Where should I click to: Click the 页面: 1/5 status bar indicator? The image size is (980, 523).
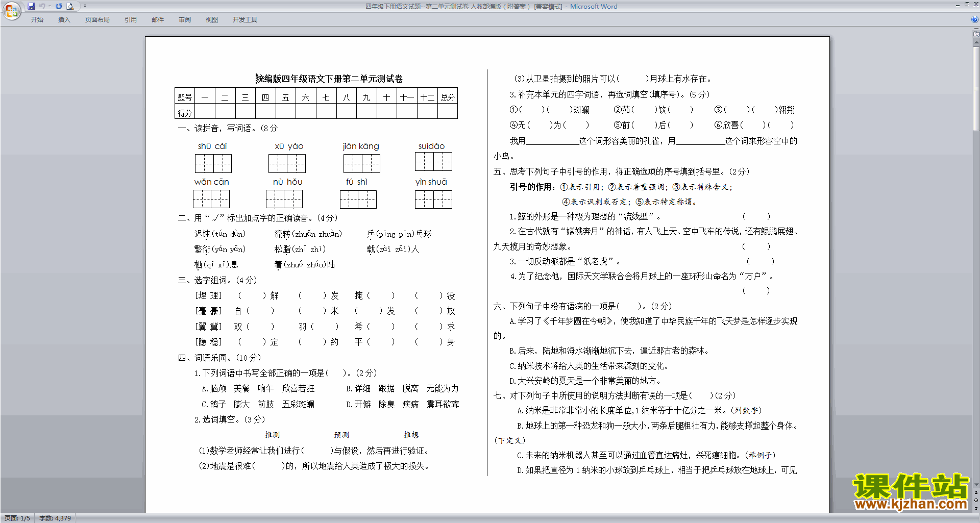pos(17,518)
